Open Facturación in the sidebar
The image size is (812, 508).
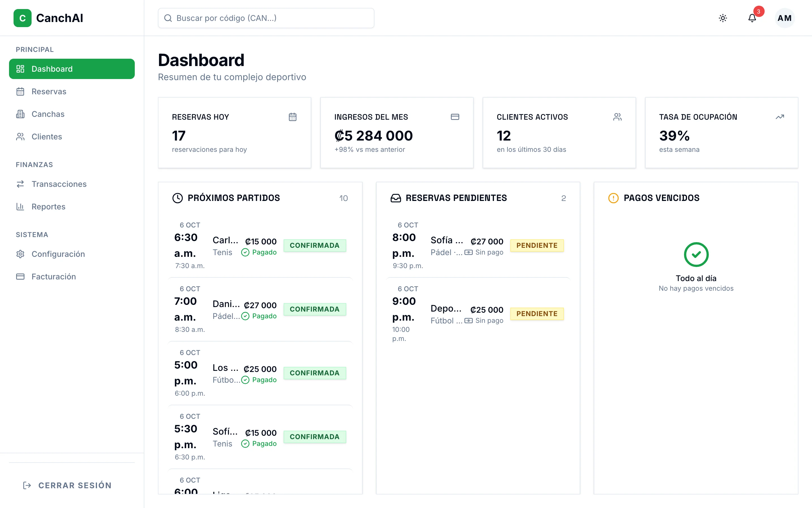point(72,277)
